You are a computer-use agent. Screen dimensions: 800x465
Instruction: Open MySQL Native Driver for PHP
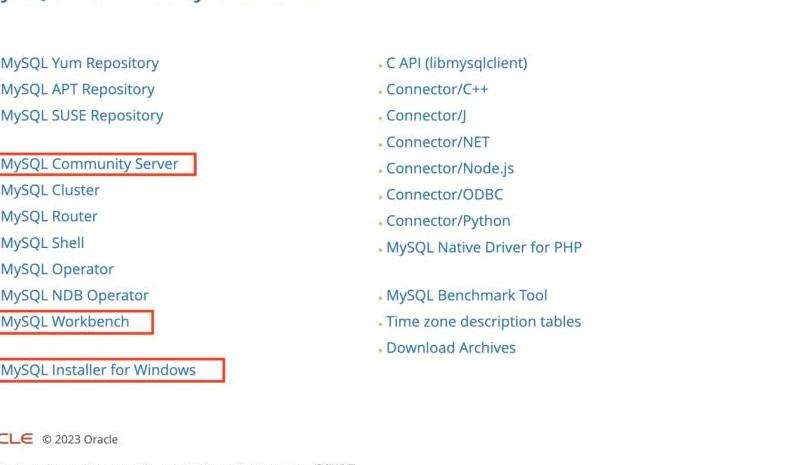tap(484, 247)
